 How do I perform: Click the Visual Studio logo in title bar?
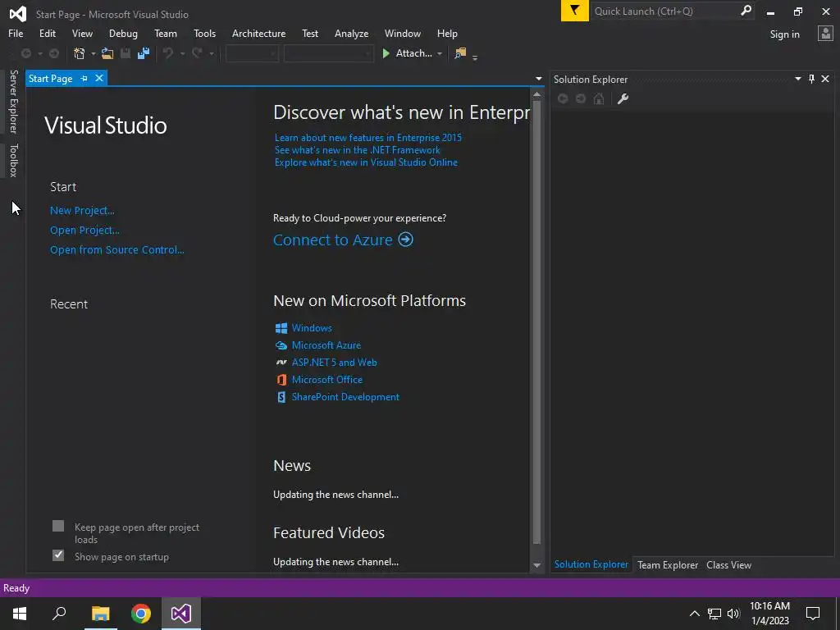[x=18, y=14]
